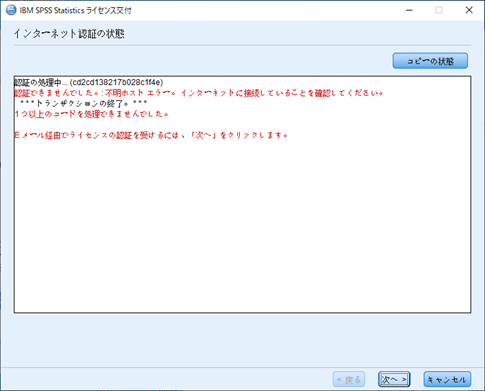Select the line 認証の処理中... (cd2cd138217b028c1f4e)
Image resolution: width=485 pixels, height=391 pixels.
pyautogui.click(x=89, y=82)
